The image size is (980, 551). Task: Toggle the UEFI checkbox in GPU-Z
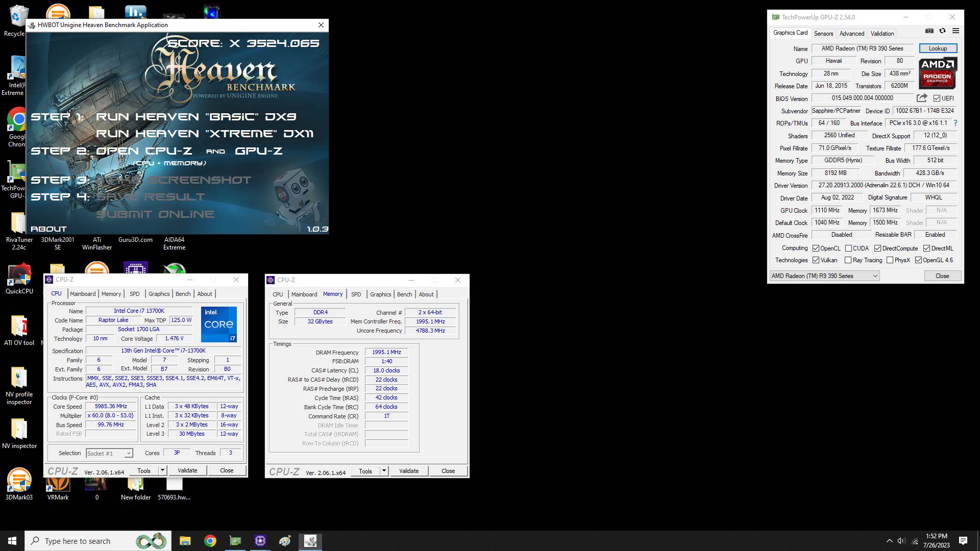(937, 98)
